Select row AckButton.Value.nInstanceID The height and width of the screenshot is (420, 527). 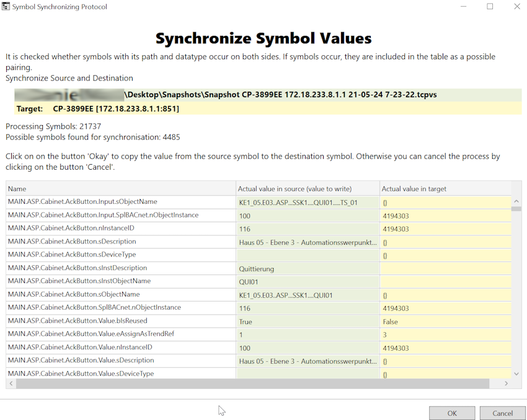259,348
